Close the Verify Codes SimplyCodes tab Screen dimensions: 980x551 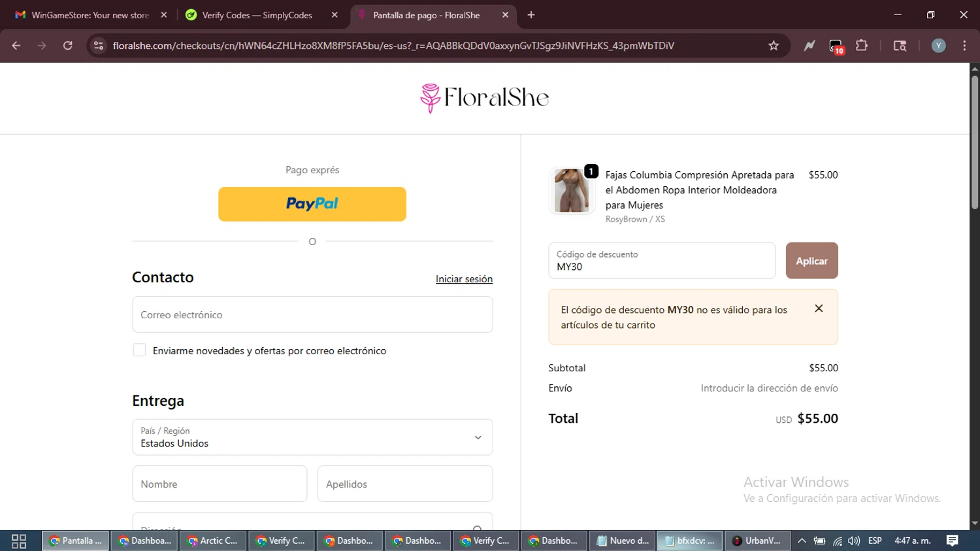point(335,15)
